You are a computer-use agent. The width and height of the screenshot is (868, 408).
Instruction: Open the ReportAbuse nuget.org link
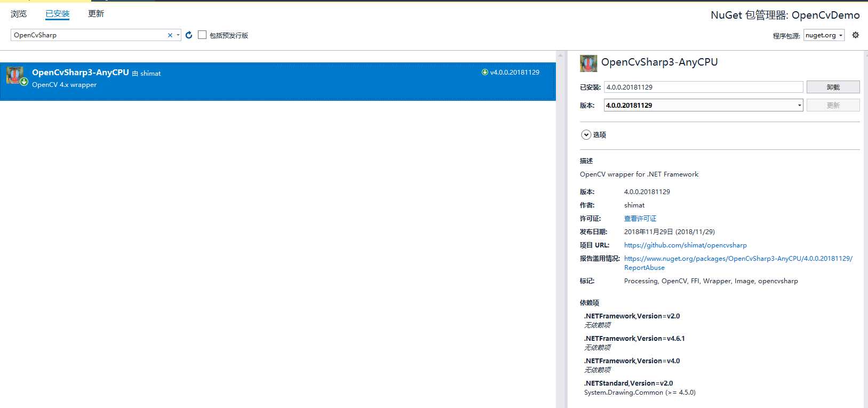click(738, 263)
